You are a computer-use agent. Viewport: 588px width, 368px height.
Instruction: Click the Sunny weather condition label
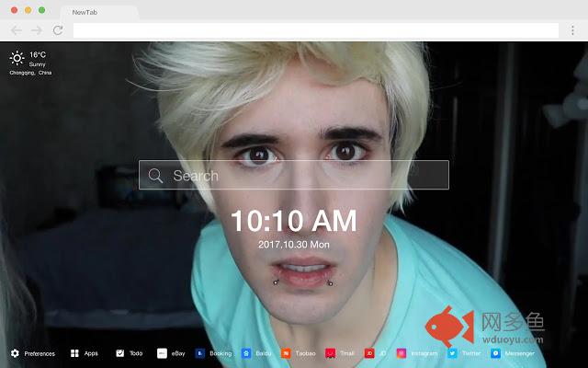[x=37, y=64]
